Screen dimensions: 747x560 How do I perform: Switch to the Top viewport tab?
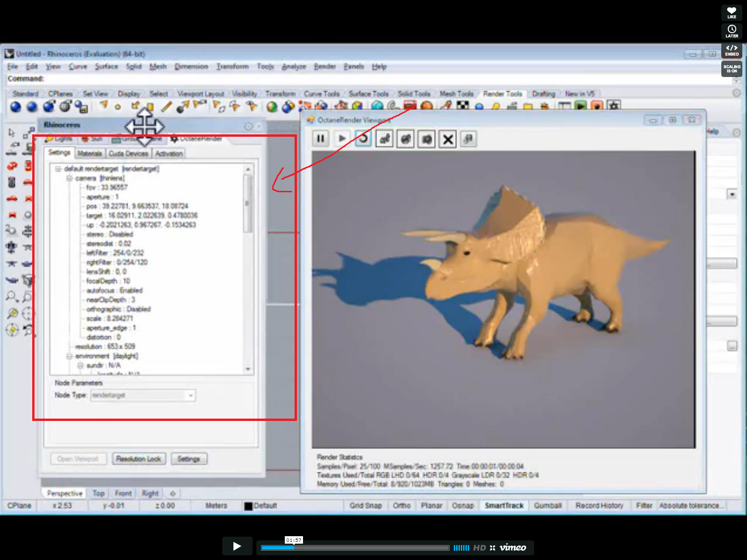pos(99,493)
